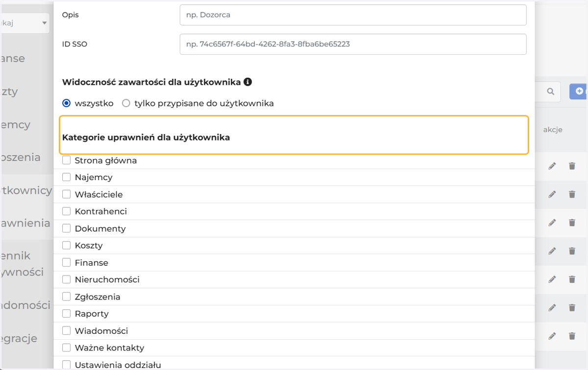Open Dziennik aktywności in the left sidebar
This screenshot has width=588, height=370.
click(x=23, y=264)
